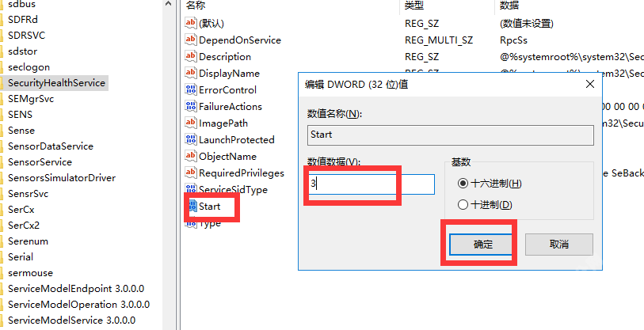Image resolution: width=644 pixels, height=330 pixels.
Task: Click the ObjectName string value icon
Action: (190, 156)
